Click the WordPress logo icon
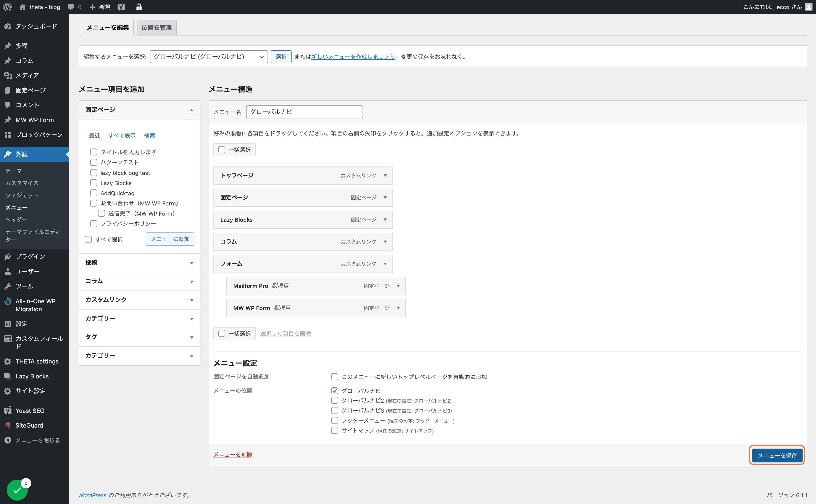Image resolution: width=816 pixels, height=504 pixels. 7,7
